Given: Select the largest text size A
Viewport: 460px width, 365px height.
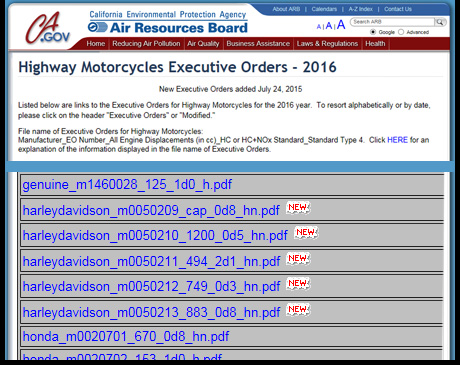Looking at the screenshot, I should (341, 25).
